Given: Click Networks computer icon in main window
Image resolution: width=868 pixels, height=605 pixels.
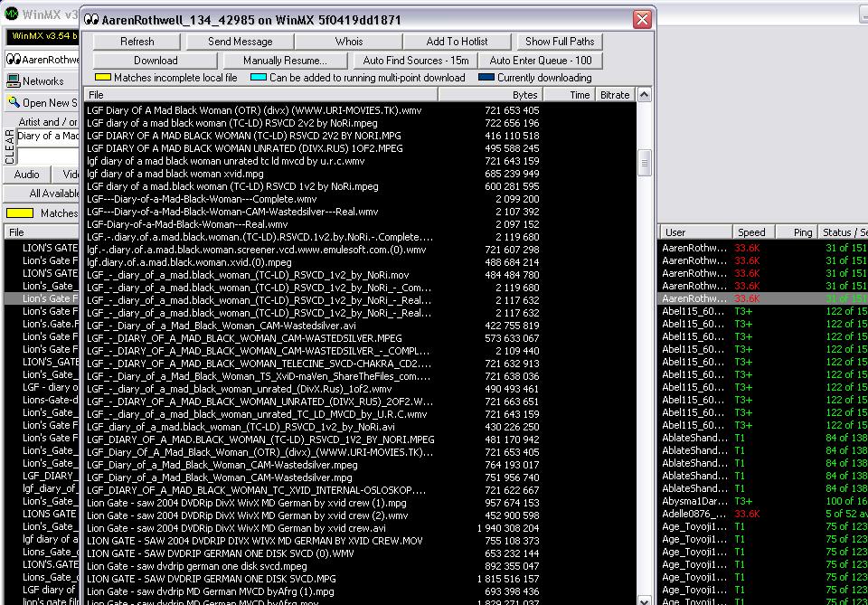Looking at the screenshot, I should 14,81.
